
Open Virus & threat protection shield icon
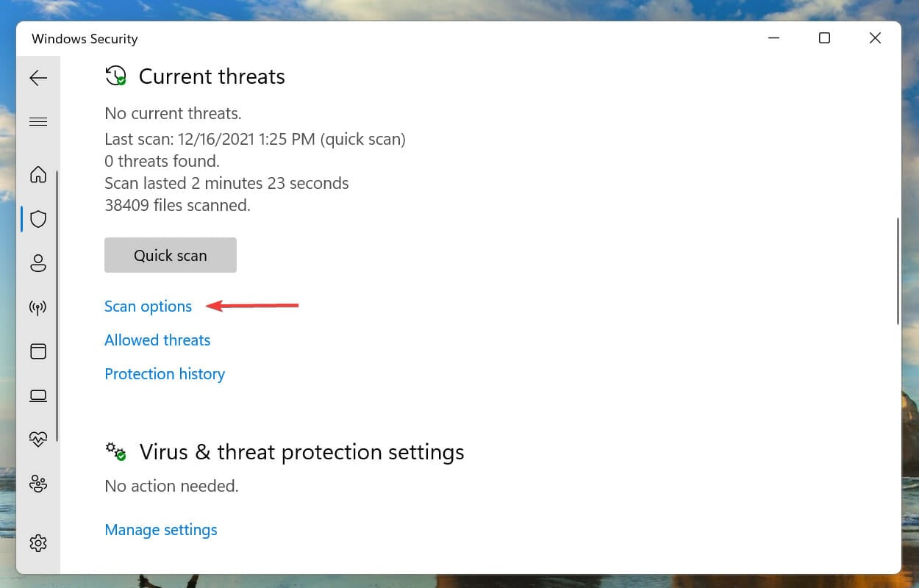(38, 219)
